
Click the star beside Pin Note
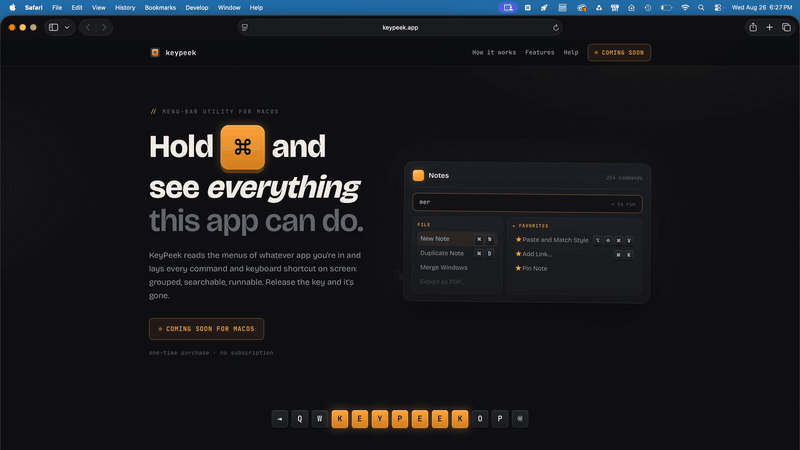518,268
